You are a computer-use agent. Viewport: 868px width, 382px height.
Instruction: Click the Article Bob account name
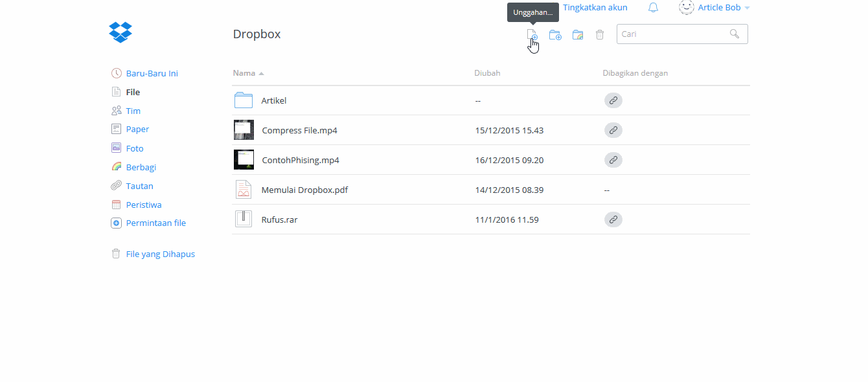tap(719, 8)
